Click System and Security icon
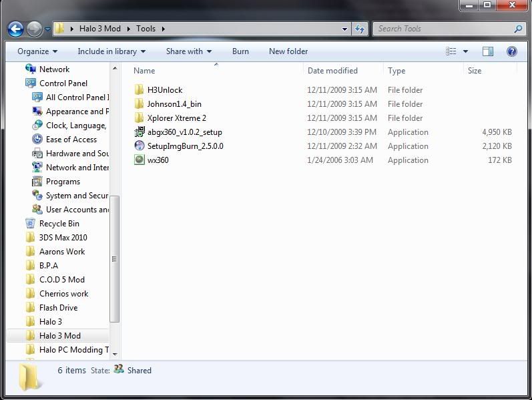 (37, 195)
